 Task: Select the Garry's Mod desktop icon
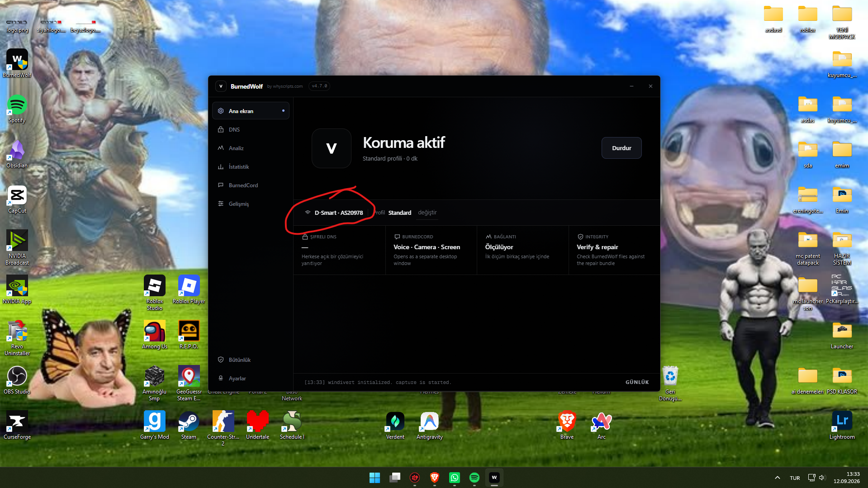[x=155, y=425]
